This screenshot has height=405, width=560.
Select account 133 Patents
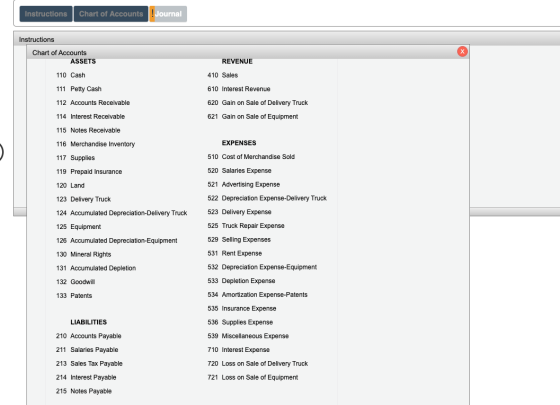(74, 296)
